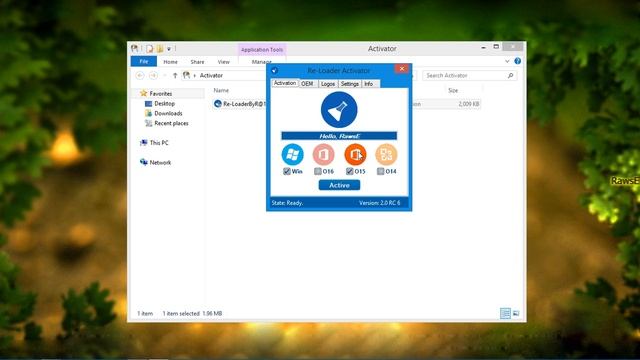Select This PC in navigation pane

(159, 143)
